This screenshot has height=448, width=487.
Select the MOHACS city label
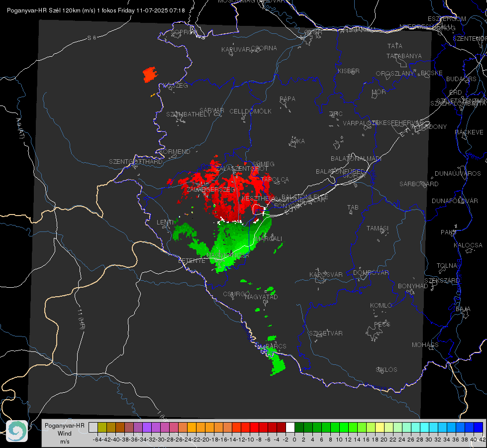click(x=425, y=344)
